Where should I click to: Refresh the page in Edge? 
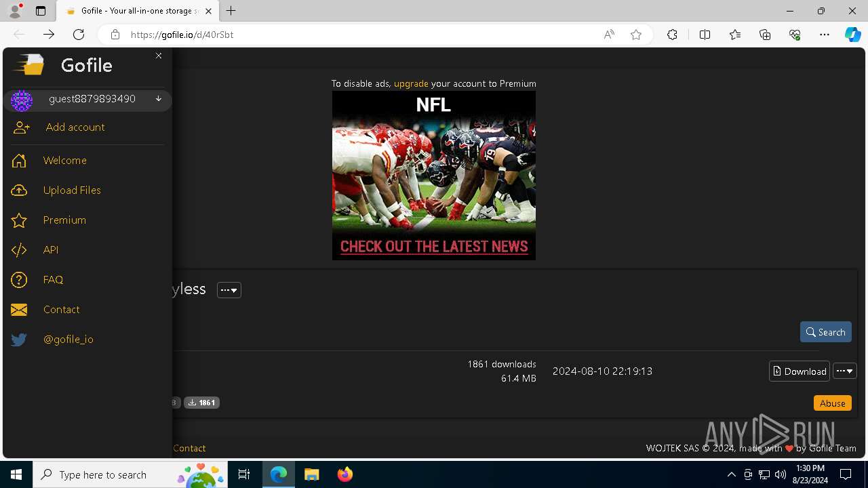point(79,35)
